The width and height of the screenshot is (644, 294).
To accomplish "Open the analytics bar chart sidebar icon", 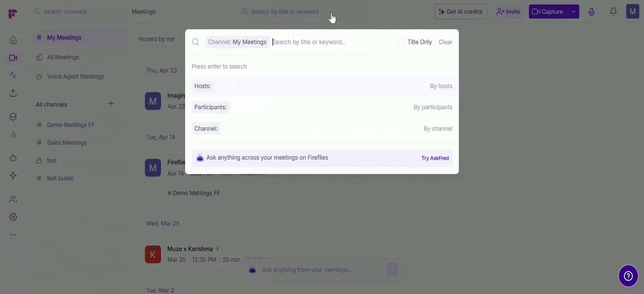I will (13, 135).
